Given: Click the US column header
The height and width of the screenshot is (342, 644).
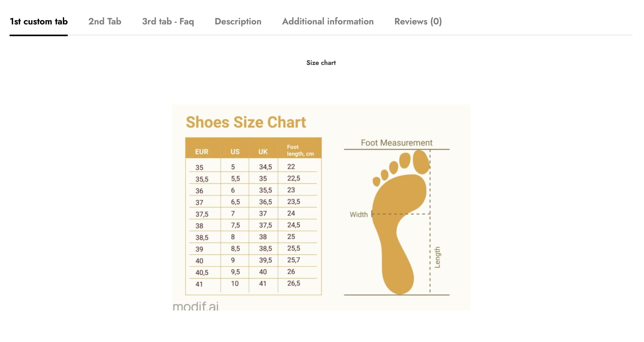Looking at the screenshot, I should click(x=235, y=152).
